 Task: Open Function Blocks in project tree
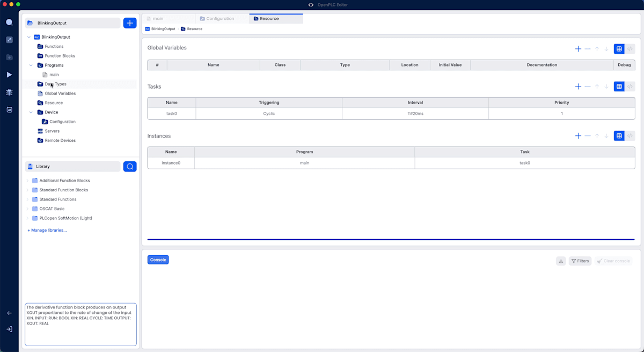pyautogui.click(x=60, y=56)
